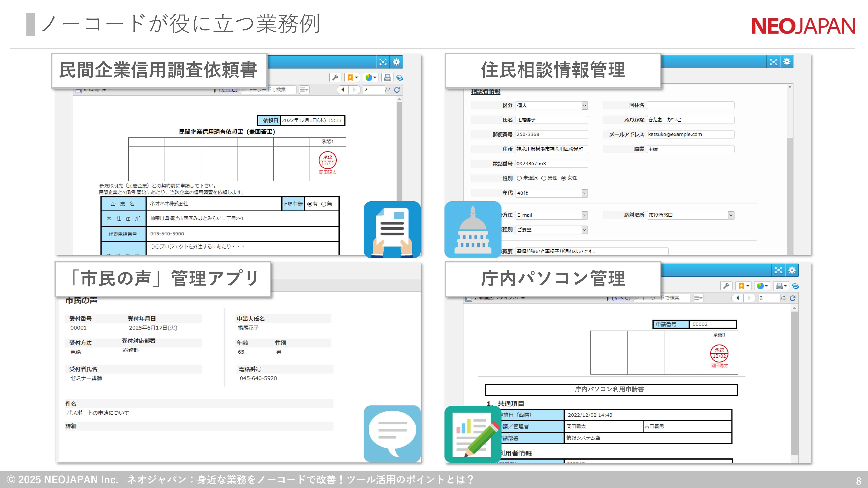
Task: Open gear settings in 住民相談情報管理 panel
Action: (787, 62)
